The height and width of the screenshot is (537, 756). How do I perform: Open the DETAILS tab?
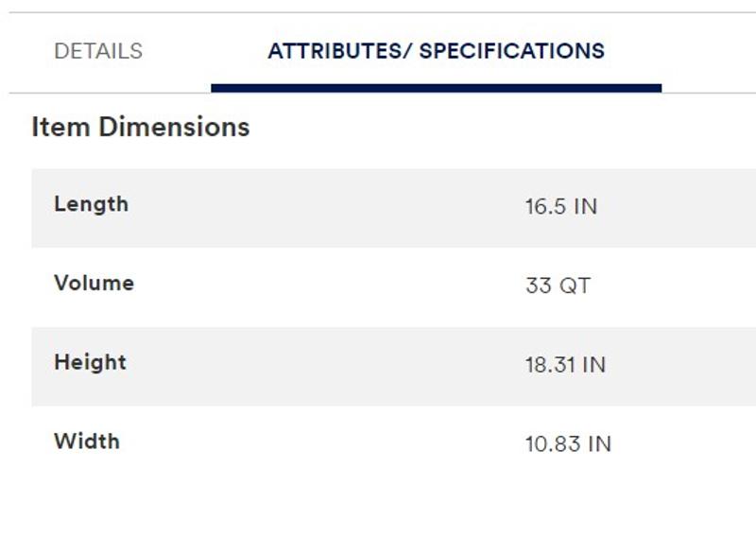98,51
